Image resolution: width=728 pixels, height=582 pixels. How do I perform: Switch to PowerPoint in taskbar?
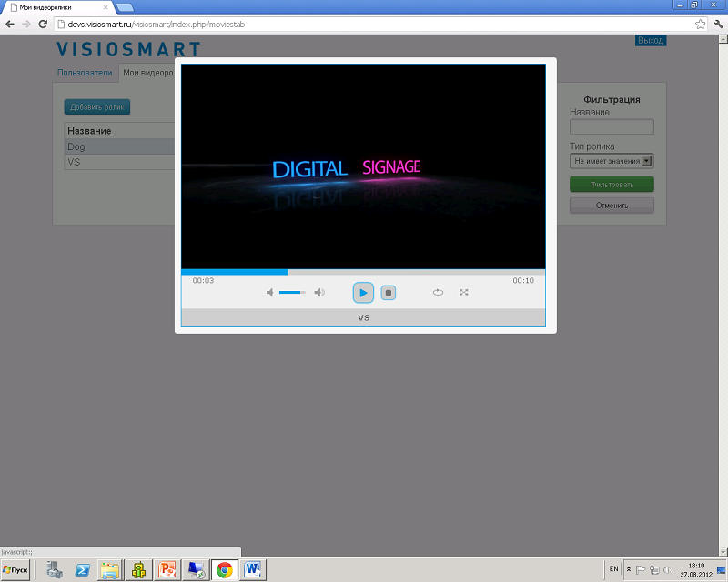[167, 570]
